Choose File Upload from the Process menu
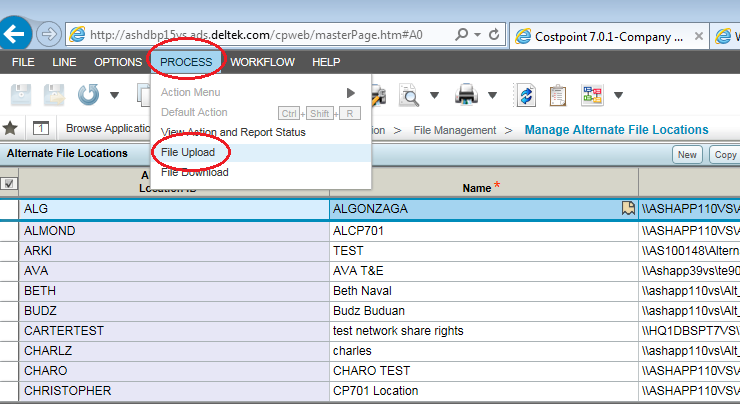This screenshot has width=740, height=404. (261, 152)
